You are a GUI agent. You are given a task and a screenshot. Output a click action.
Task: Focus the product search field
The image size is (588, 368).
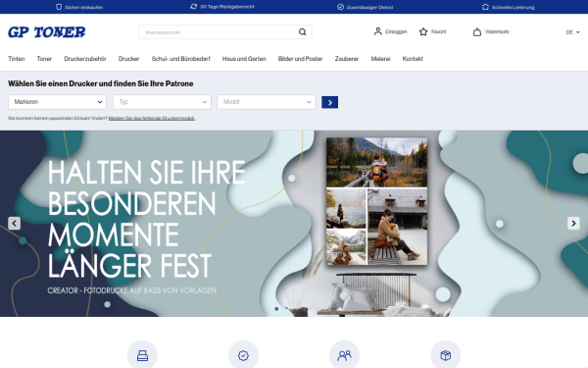tap(219, 32)
